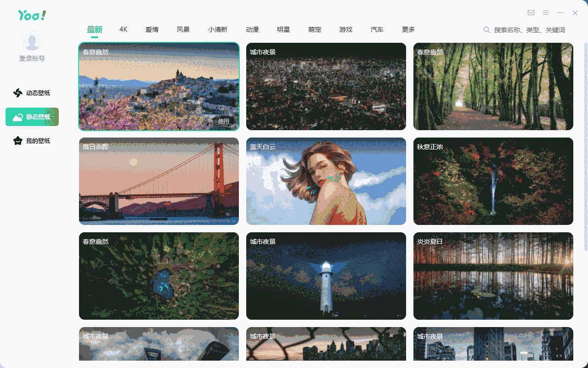Screen dimensions: 588x368
Task: Switch to the 最新 tab
Action: coord(95,29)
